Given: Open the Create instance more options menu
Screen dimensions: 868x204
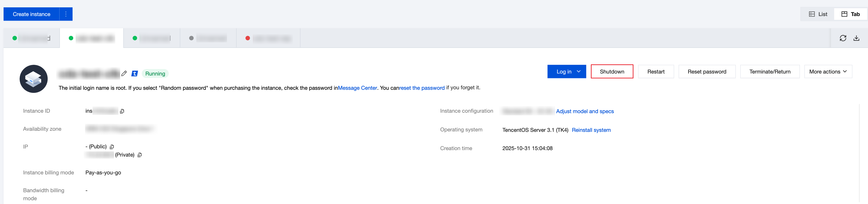Looking at the screenshot, I should click(x=66, y=14).
